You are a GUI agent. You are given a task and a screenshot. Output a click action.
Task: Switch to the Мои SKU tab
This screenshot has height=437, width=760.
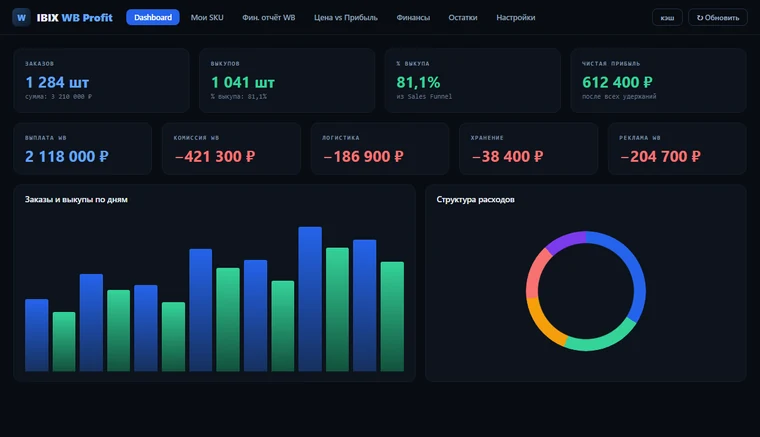tap(207, 17)
